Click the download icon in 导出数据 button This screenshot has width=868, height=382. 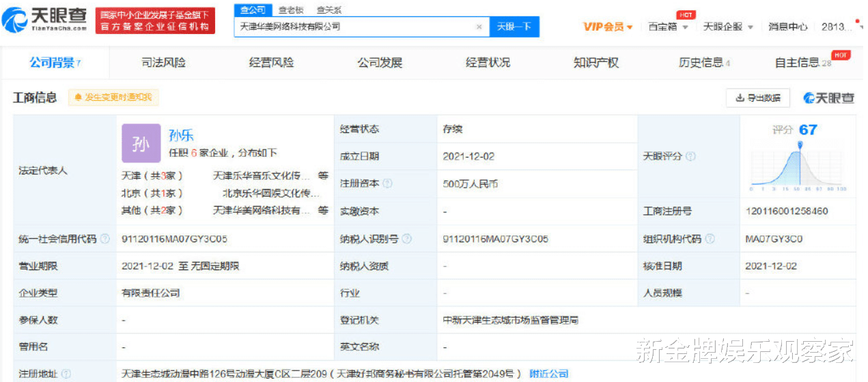pos(740,98)
